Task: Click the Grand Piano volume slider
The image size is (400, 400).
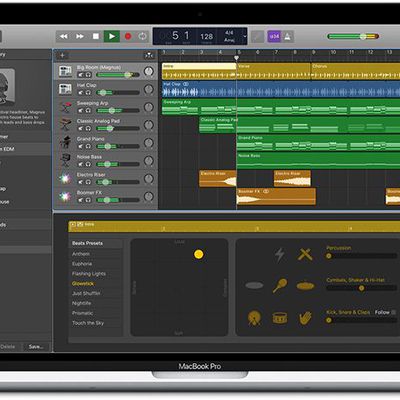Action: (118, 146)
